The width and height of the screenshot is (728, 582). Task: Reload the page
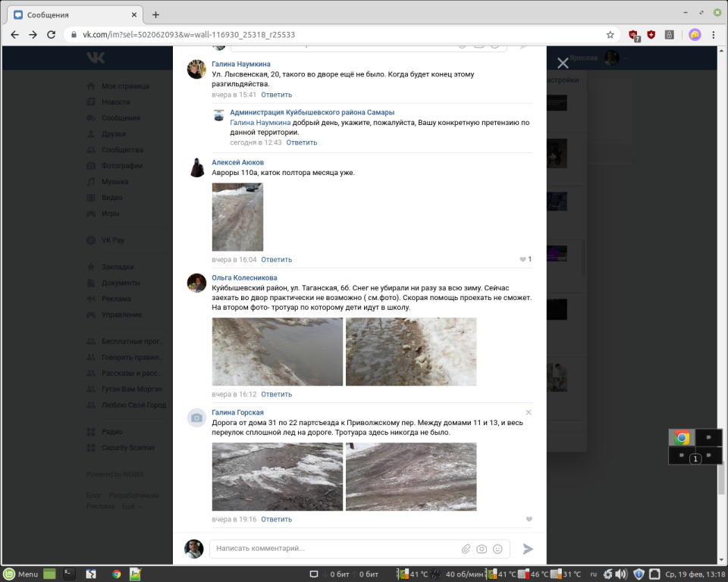point(52,35)
